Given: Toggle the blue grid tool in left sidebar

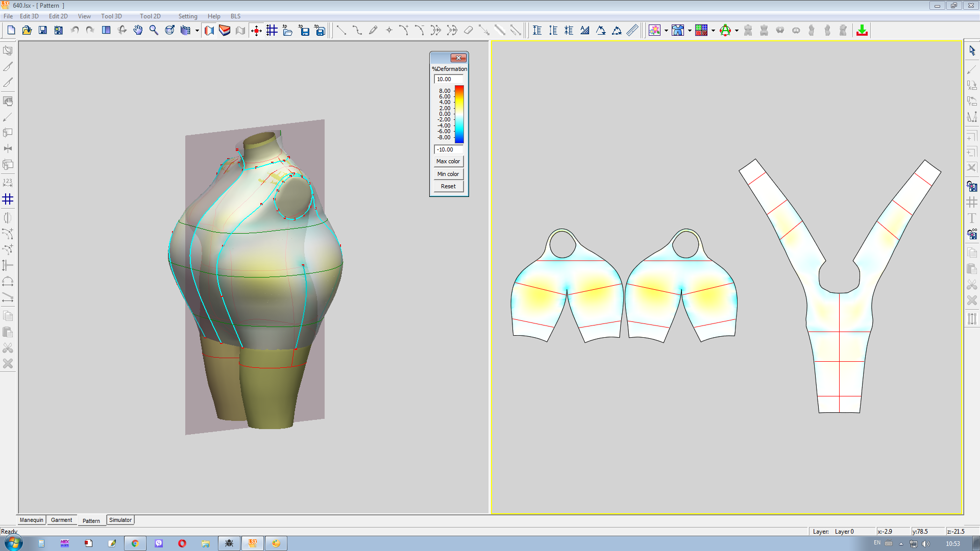Looking at the screenshot, I should pos(8,199).
